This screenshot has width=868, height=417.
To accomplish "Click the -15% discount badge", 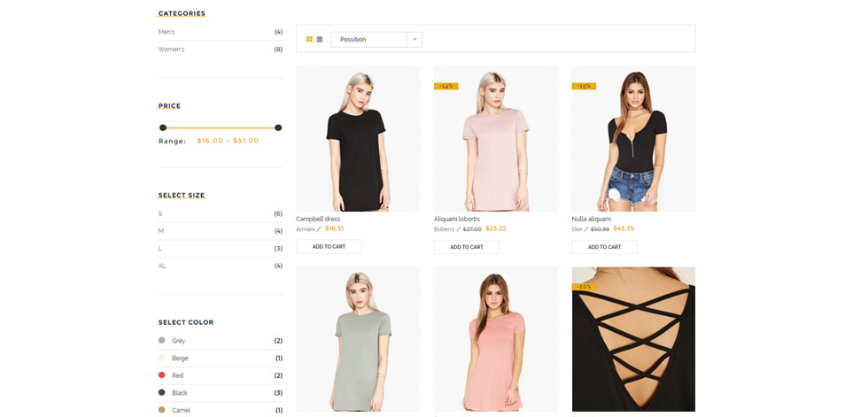I will pyautogui.click(x=584, y=86).
